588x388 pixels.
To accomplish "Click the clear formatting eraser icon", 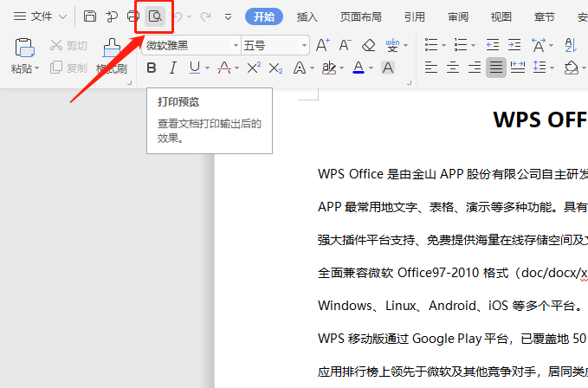I will (x=368, y=45).
